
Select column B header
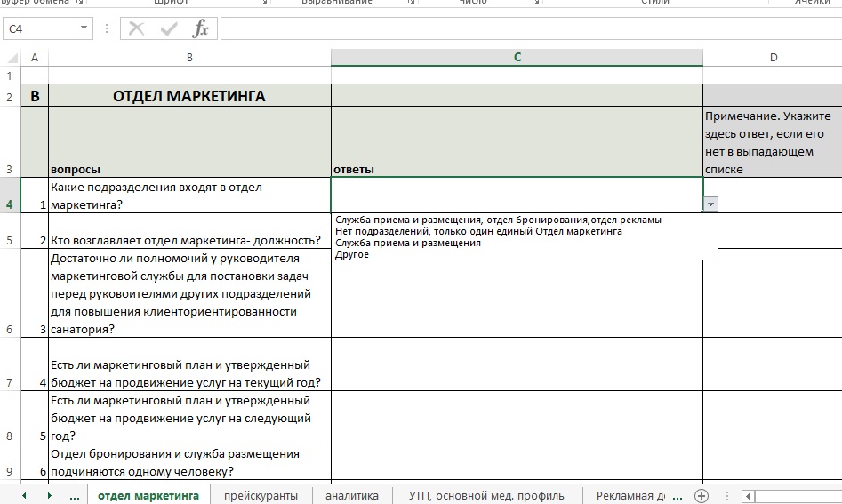(189, 58)
